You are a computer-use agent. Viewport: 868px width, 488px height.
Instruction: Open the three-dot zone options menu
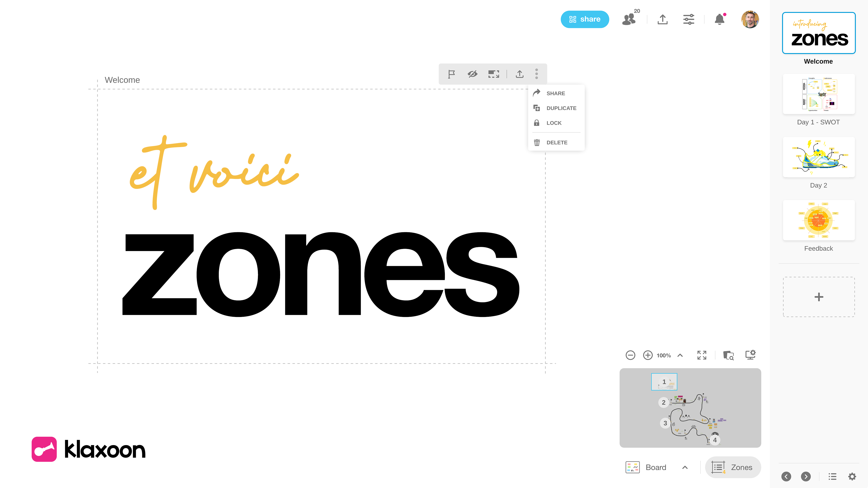536,74
